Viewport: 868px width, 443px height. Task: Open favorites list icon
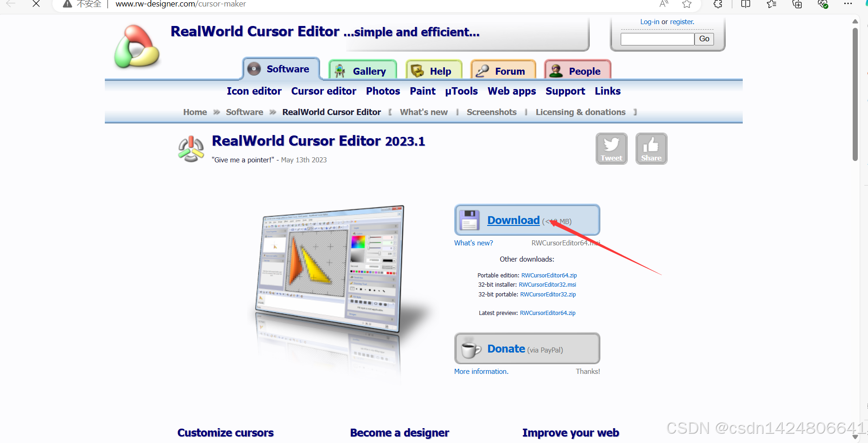772,4
